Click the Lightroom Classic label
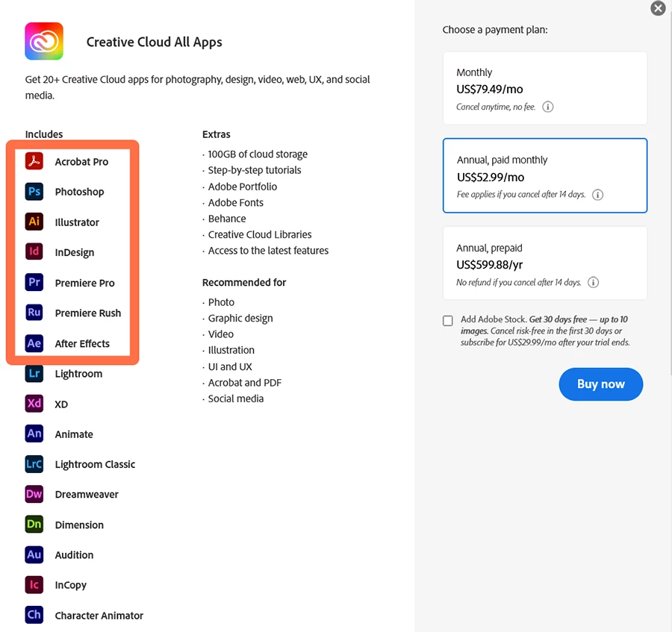 click(x=95, y=465)
